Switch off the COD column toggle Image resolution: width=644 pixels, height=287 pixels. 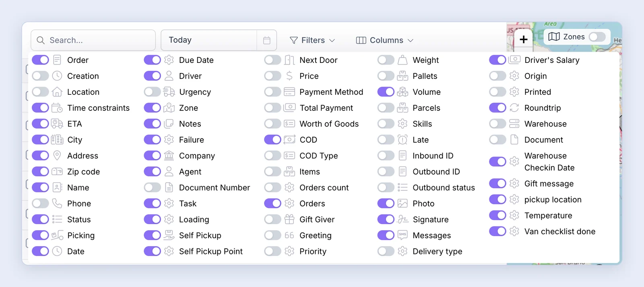272,139
